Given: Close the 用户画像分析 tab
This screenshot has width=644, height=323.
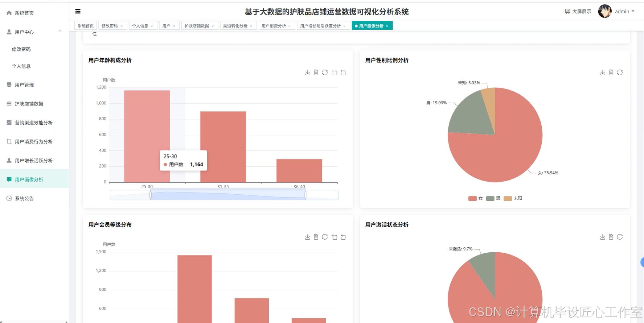Looking at the screenshot, I should 387,26.
